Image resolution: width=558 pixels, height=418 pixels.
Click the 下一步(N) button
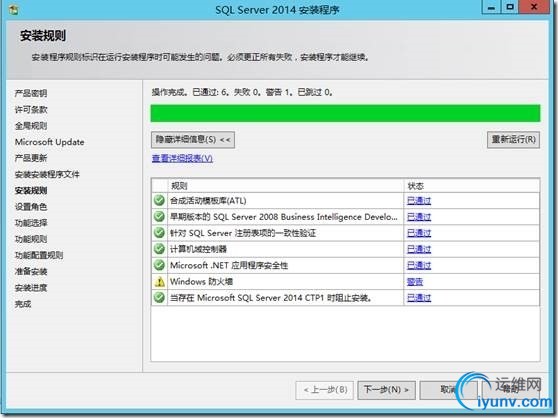(386, 390)
